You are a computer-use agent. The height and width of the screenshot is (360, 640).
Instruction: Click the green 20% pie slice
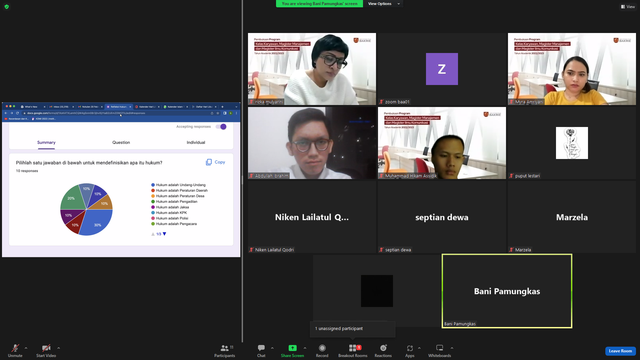[x=72, y=198]
